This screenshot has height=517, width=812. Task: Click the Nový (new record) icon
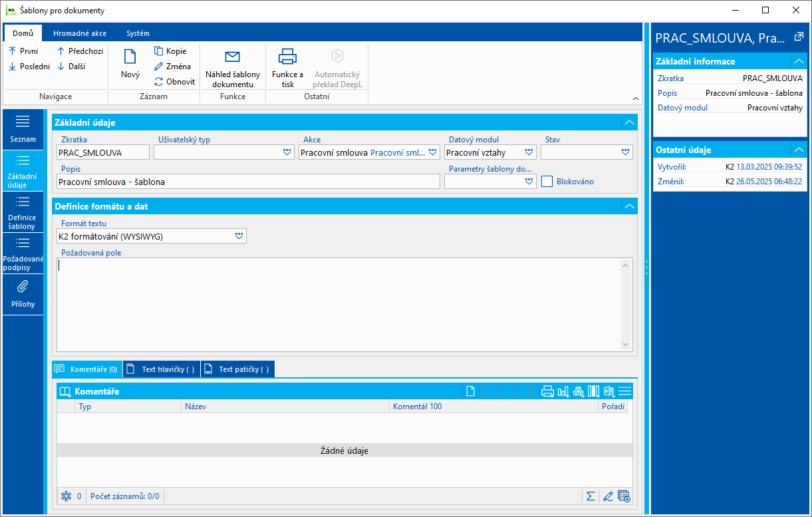pos(130,57)
